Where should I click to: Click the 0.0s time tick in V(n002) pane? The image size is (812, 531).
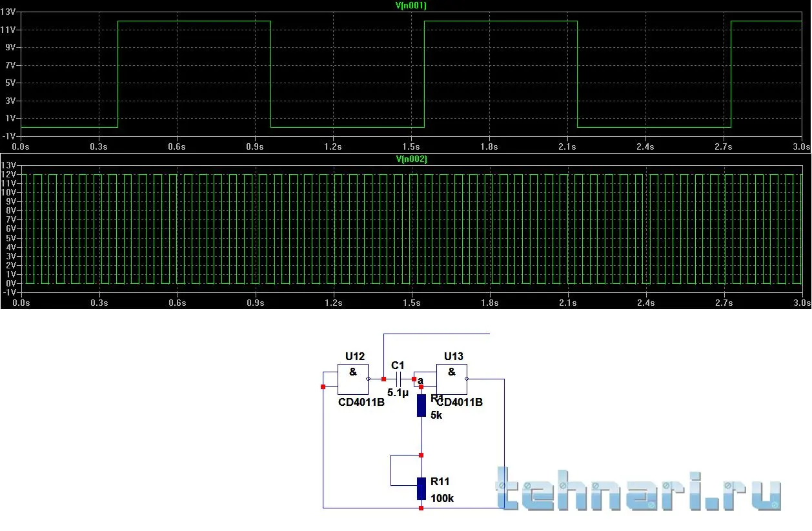pyautogui.click(x=21, y=303)
